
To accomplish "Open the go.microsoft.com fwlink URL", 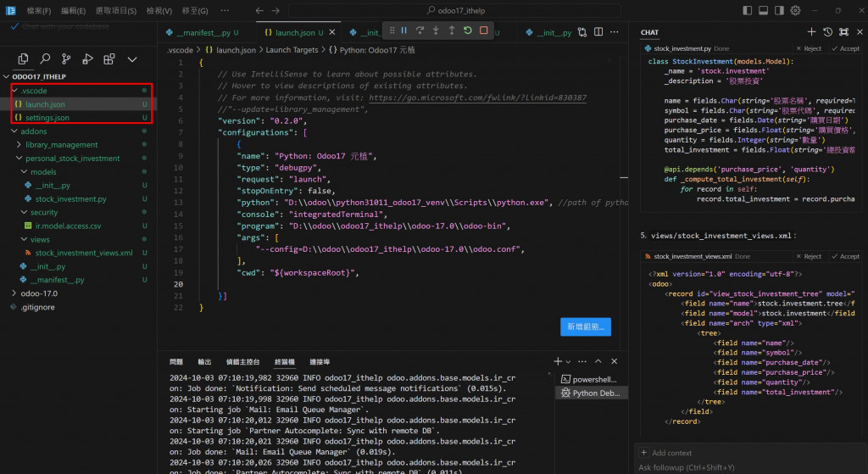I will (x=478, y=98).
